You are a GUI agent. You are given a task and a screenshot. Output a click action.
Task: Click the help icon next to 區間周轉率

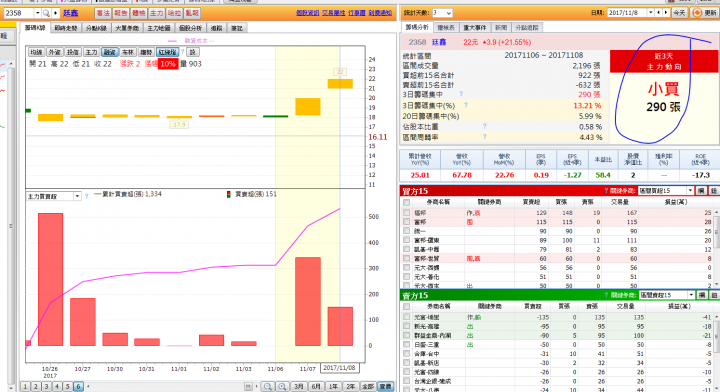click(x=484, y=137)
